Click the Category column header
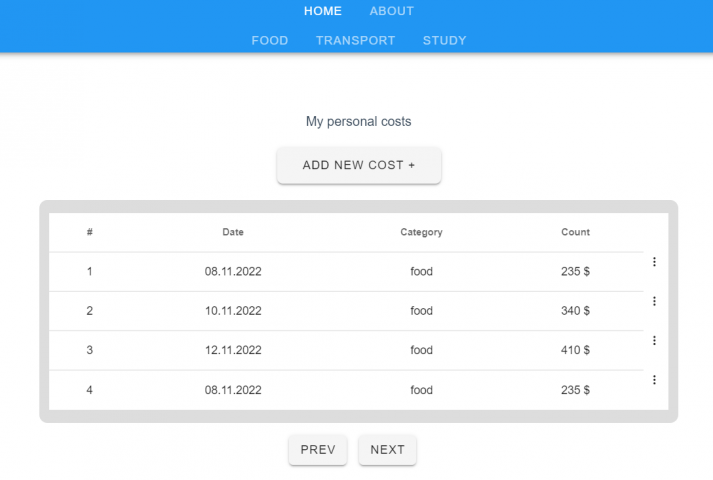This screenshot has width=713, height=480. click(421, 232)
